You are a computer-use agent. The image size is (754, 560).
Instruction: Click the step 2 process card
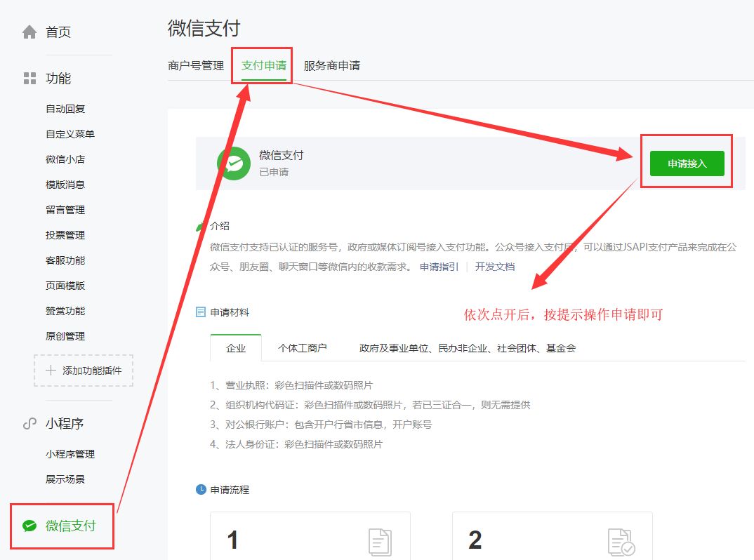coord(553,536)
